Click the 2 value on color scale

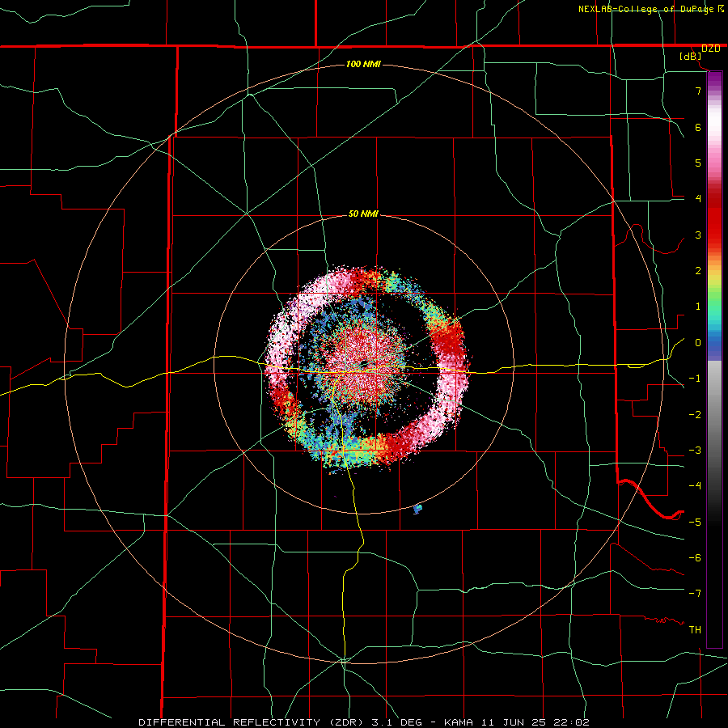click(x=698, y=271)
